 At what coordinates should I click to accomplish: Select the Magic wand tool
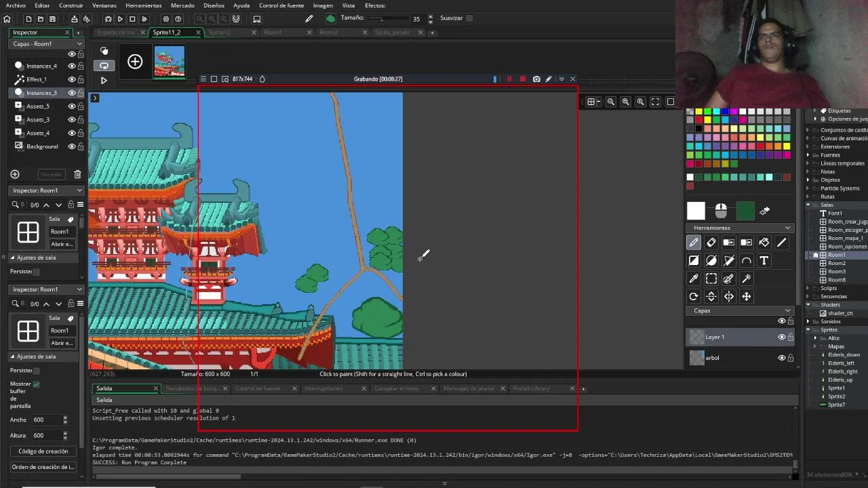(747, 279)
